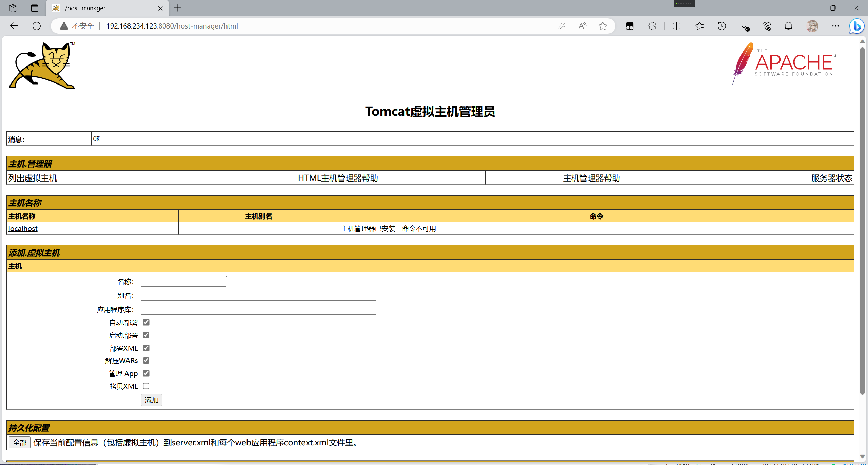Select the /host-manager tab

pyautogui.click(x=107, y=8)
